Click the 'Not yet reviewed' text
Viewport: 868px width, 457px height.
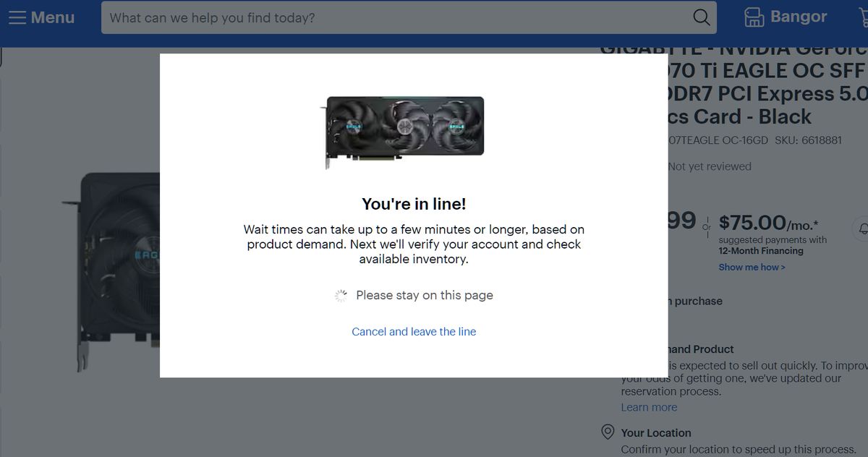pos(710,166)
